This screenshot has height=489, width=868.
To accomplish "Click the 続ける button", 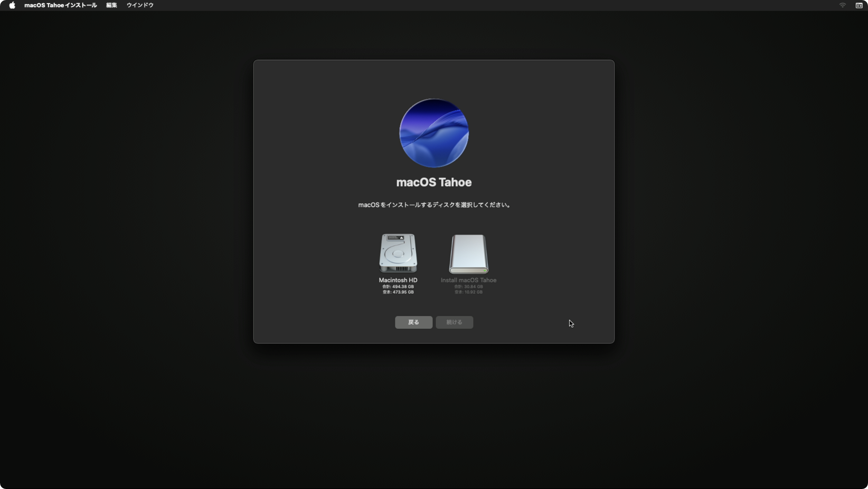I will [x=454, y=322].
